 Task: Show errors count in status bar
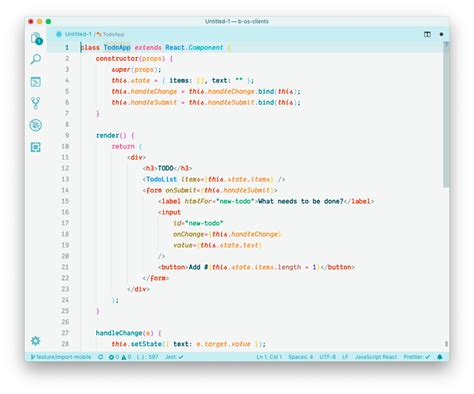[x=114, y=357]
